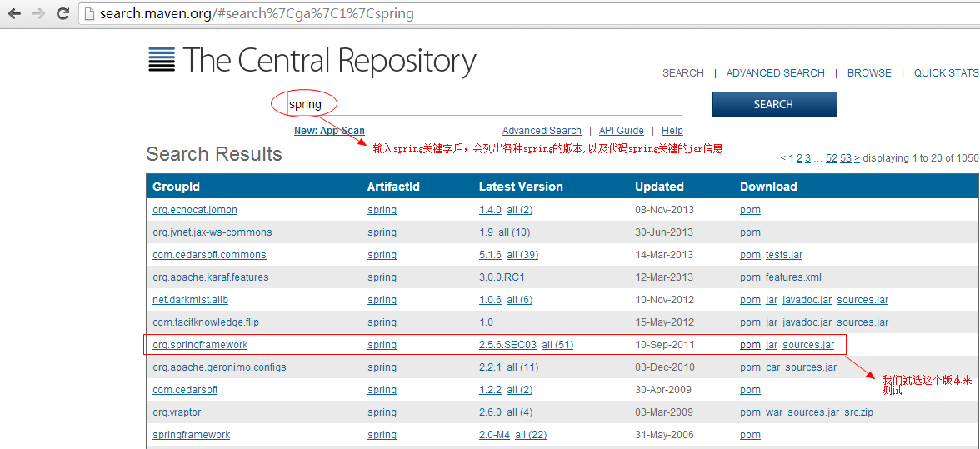Open version 1.0.6 link
The image size is (980, 449).
(x=491, y=300)
